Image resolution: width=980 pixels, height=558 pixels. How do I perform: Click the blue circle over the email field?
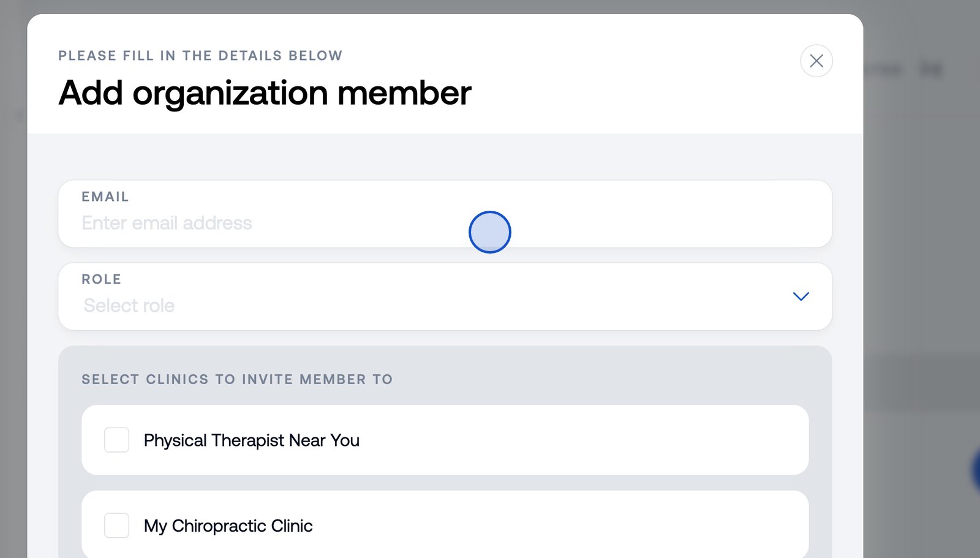tap(489, 232)
